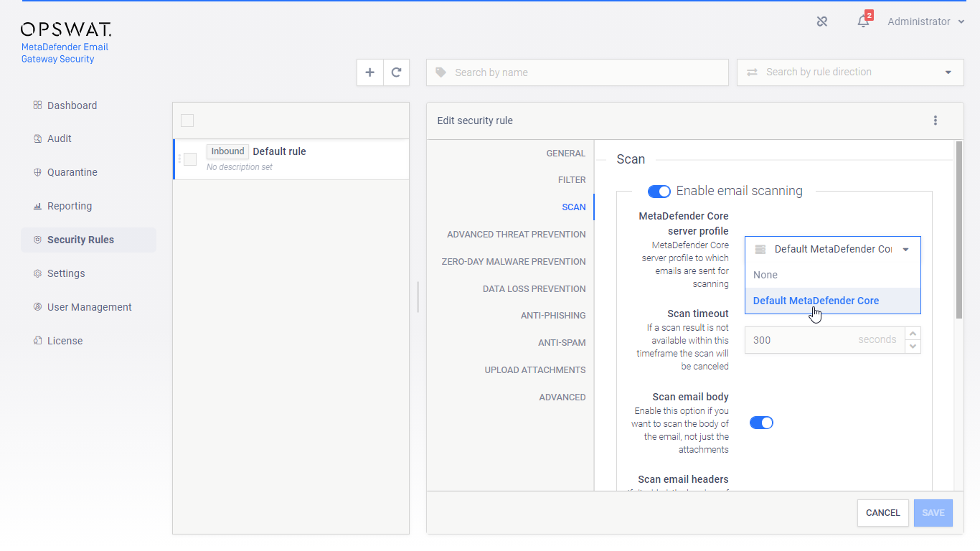Select None in server profile list
The height and width of the screenshot is (551, 980).
[x=833, y=275]
